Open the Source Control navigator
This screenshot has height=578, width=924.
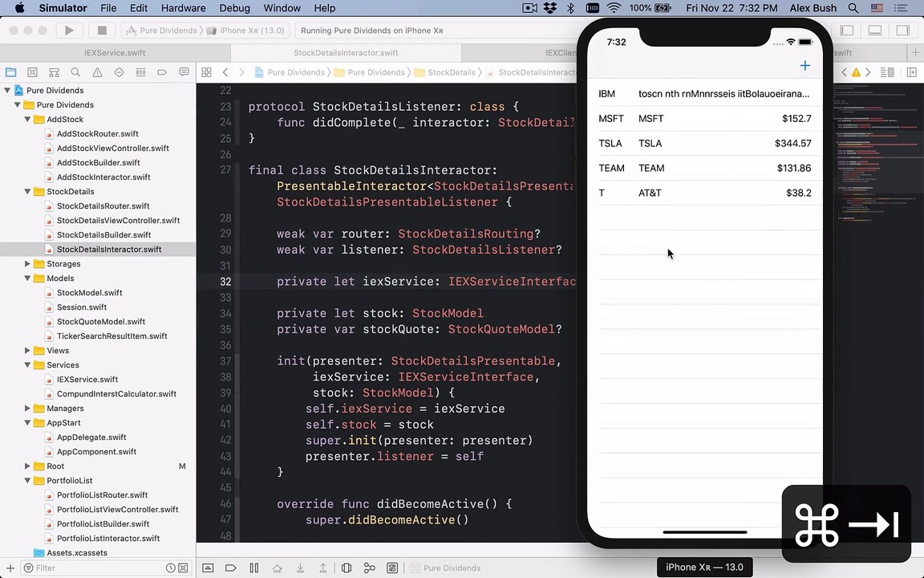coord(32,72)
